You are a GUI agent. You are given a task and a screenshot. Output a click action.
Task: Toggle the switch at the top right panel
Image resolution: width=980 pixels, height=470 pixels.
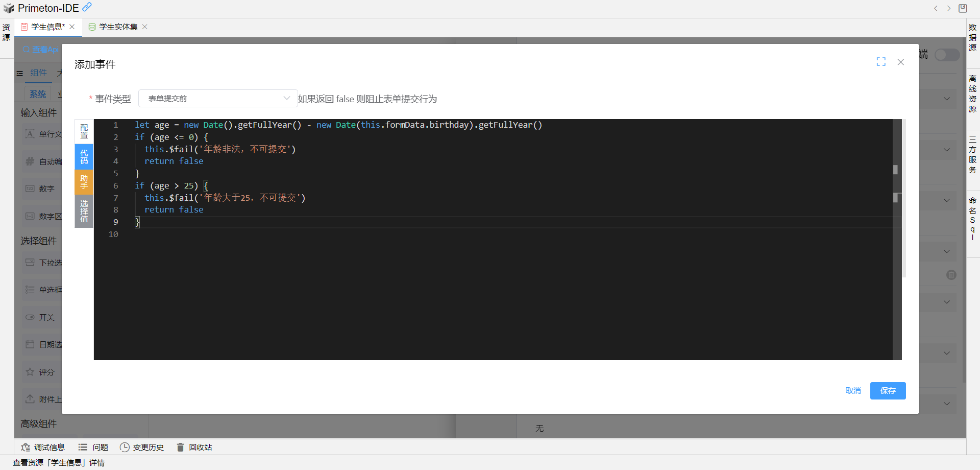[x=947, y=55]
